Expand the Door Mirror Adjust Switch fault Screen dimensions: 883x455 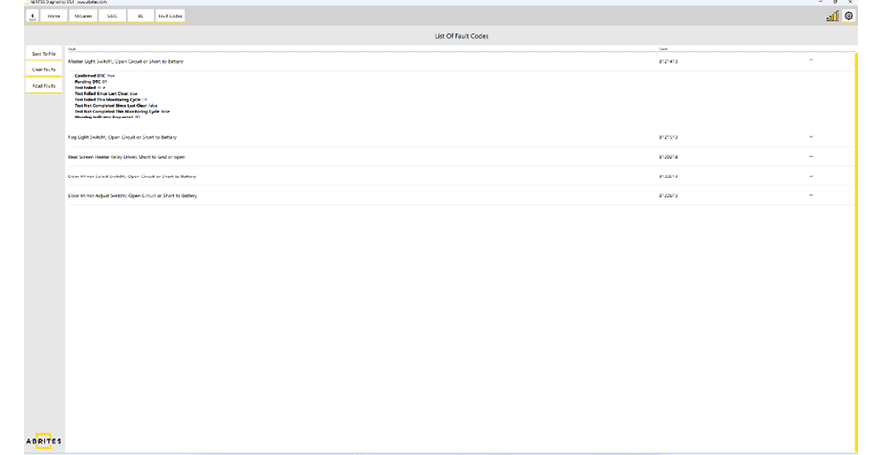tap(811, 195)
